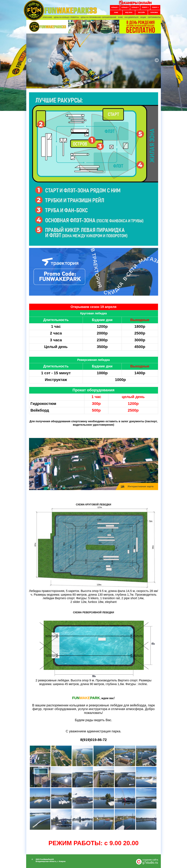
Task: Click the КАМЕРЫ ОНЛАЙН heading link
Action: click(138, 3)
